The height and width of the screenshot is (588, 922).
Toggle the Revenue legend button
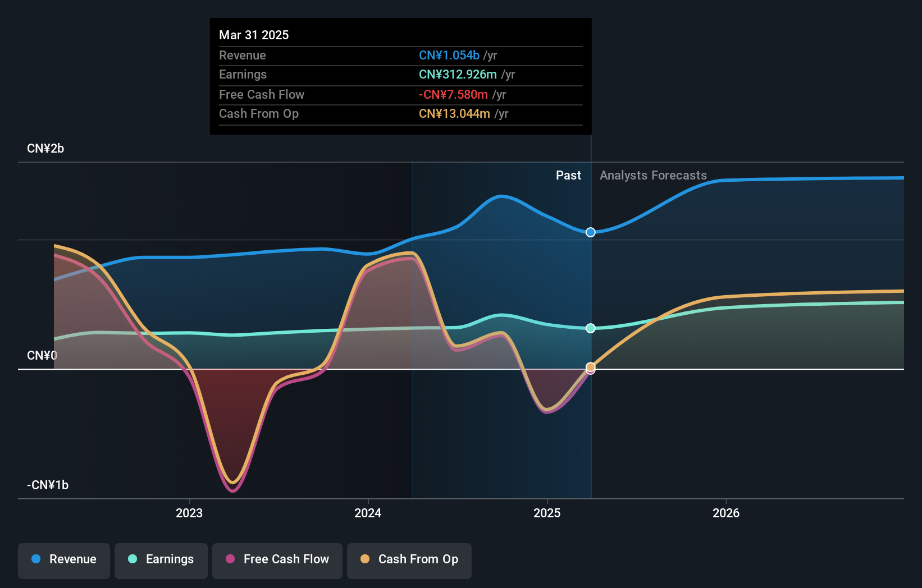coord(64,561)
